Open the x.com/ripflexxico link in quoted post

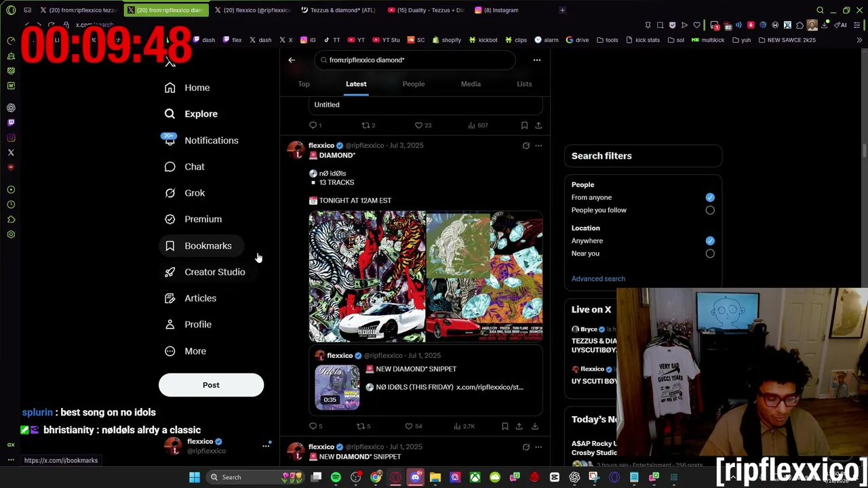(x=490, y=387)
